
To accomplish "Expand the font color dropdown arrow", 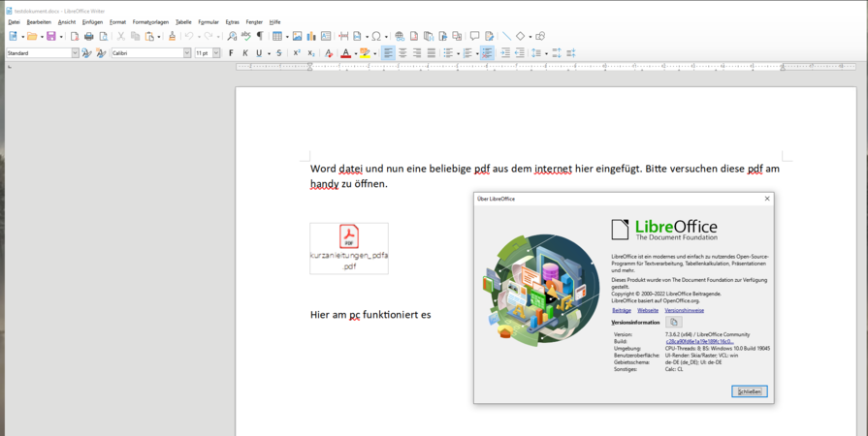I will [x=354, y=53].
